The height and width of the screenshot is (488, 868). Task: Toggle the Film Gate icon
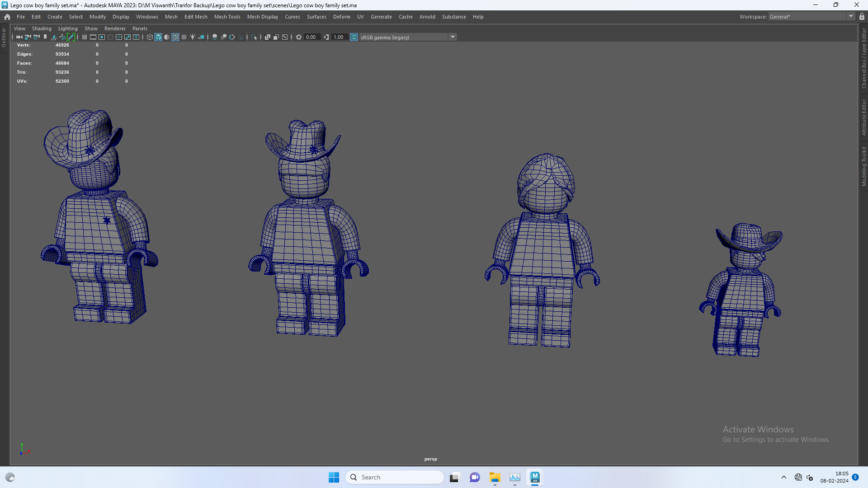coord(93,37)
